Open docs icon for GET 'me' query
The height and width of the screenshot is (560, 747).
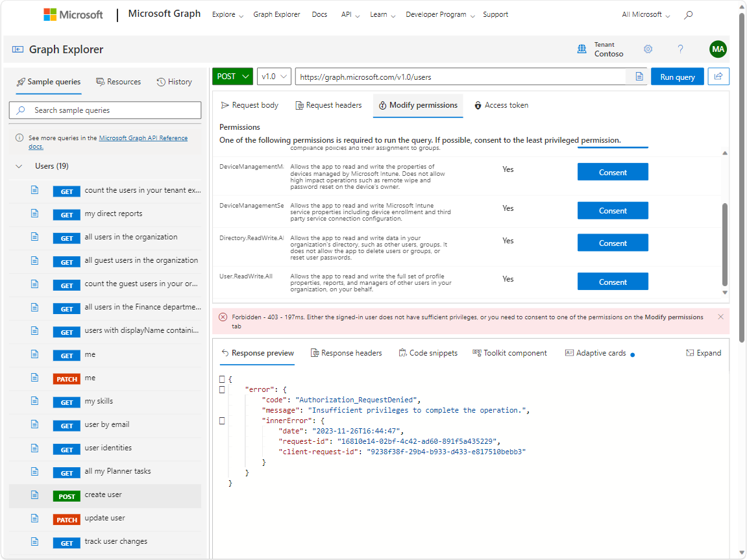tap(35, 354)
